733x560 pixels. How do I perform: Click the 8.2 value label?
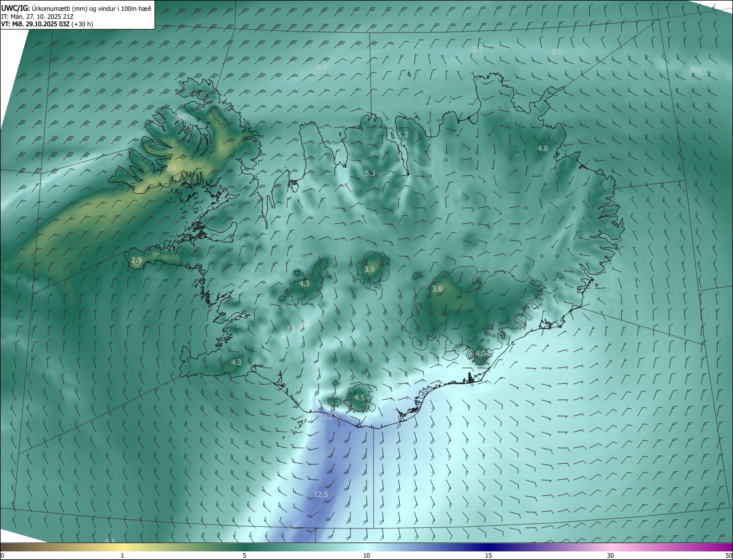(x=696, y=70)
